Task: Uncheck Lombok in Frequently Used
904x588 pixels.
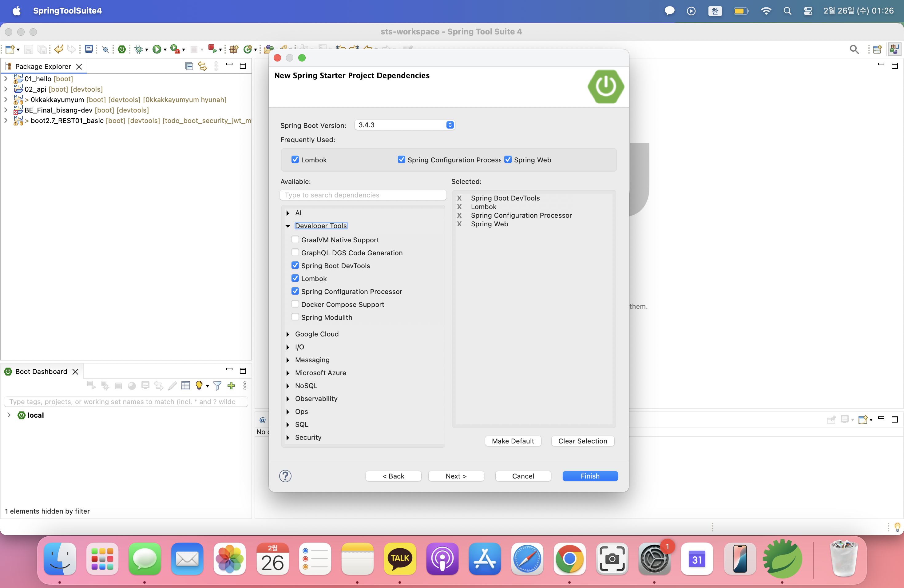Action: tap(295, 160)
